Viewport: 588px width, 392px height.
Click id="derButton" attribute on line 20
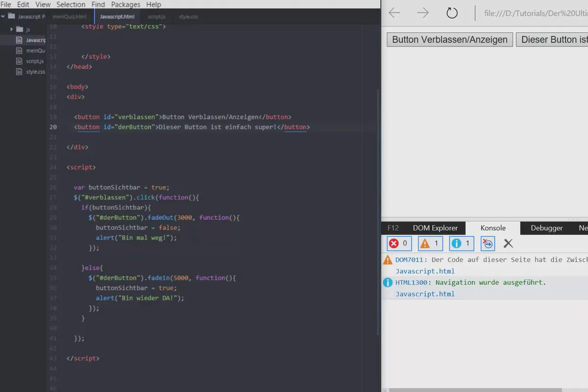coord(129,127)
